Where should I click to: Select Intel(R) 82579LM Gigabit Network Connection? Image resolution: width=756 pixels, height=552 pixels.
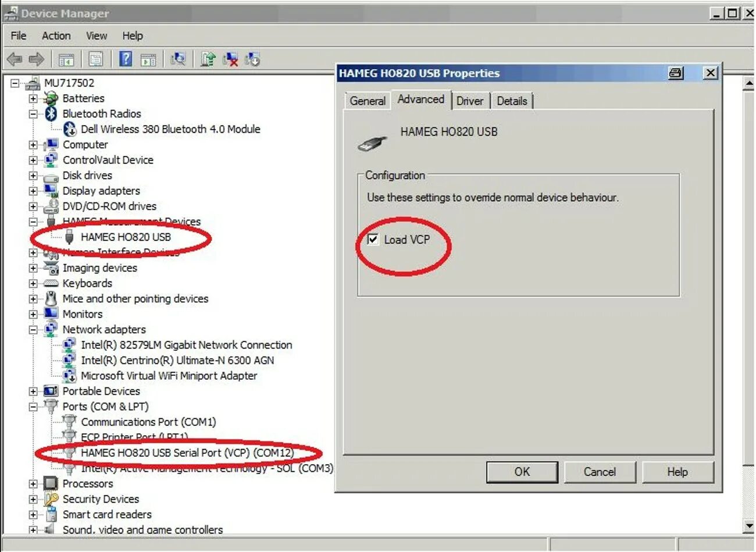[186, 345]
